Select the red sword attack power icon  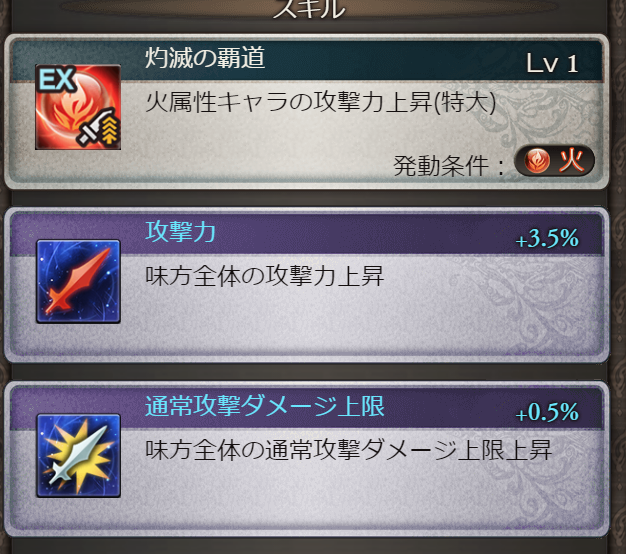coord(78,281)
